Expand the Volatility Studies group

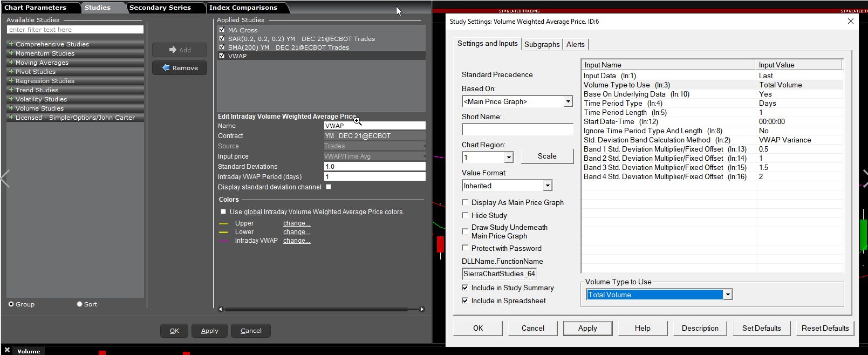tap(11, 99)
